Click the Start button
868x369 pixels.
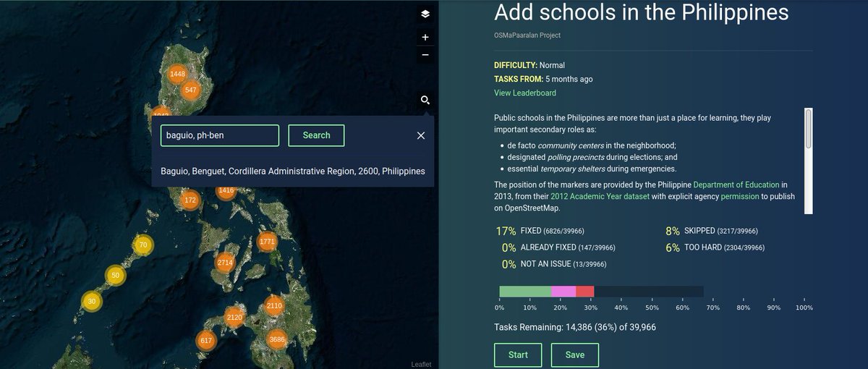point(518,355)
